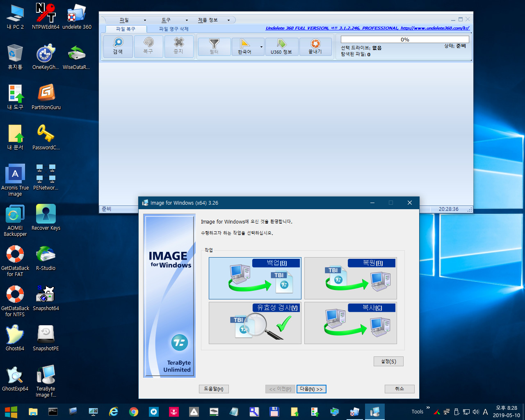
Task: Open the 내 PC 2 desktop icon
Action: click(15, 17)
